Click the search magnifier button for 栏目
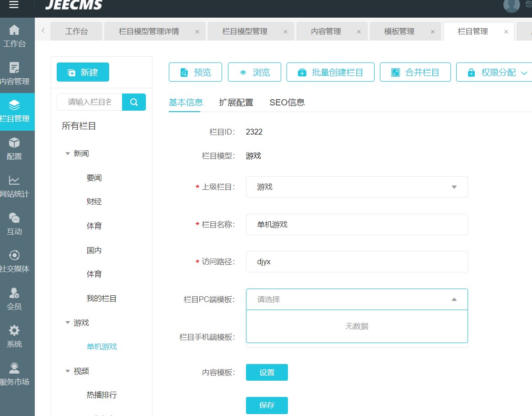This screenshot has height=416, width=532. coord(134,102)
